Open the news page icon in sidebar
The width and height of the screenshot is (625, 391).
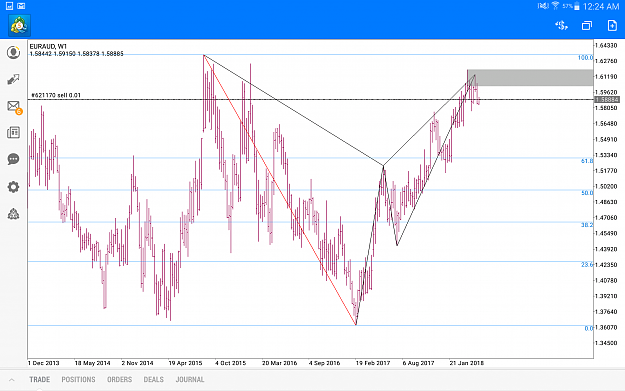point(14,133)
